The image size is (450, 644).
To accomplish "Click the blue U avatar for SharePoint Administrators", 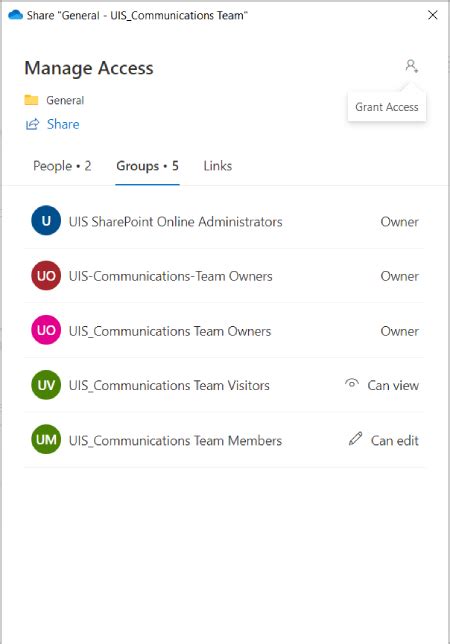I will (x=46, y=221).
